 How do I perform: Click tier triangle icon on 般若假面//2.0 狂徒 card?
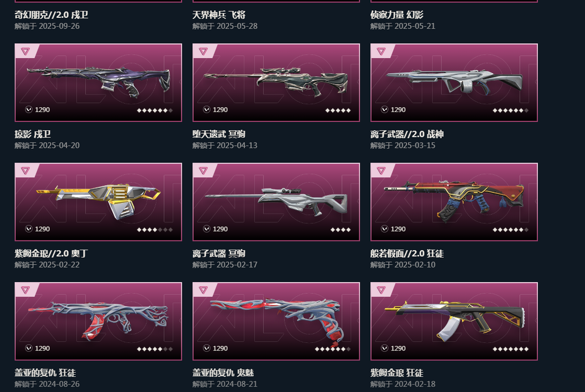point(381,171)
